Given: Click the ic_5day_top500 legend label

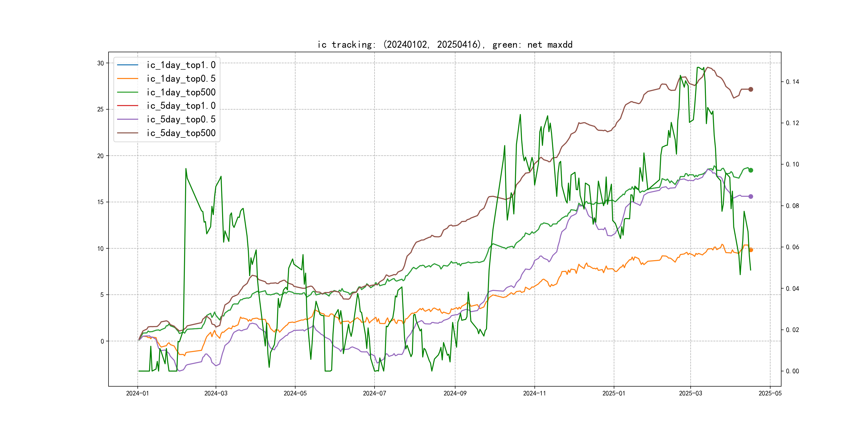Looking at the screenshot, I should point(181,133).
